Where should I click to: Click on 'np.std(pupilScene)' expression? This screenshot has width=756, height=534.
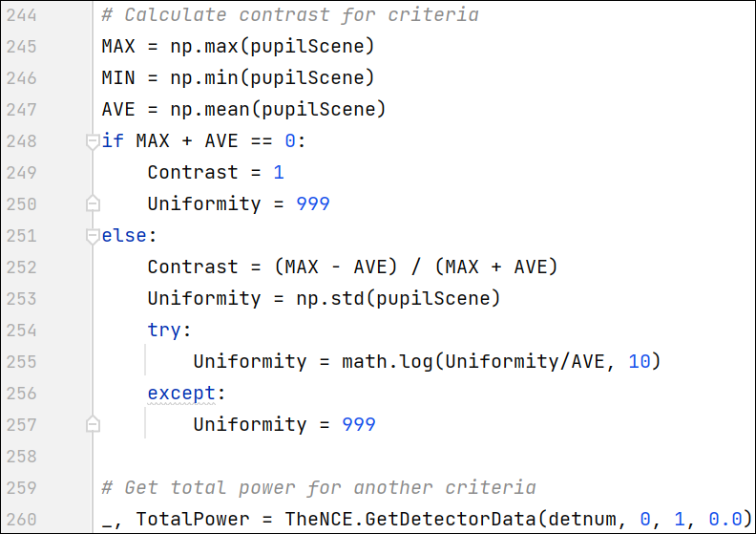[398, 299]
